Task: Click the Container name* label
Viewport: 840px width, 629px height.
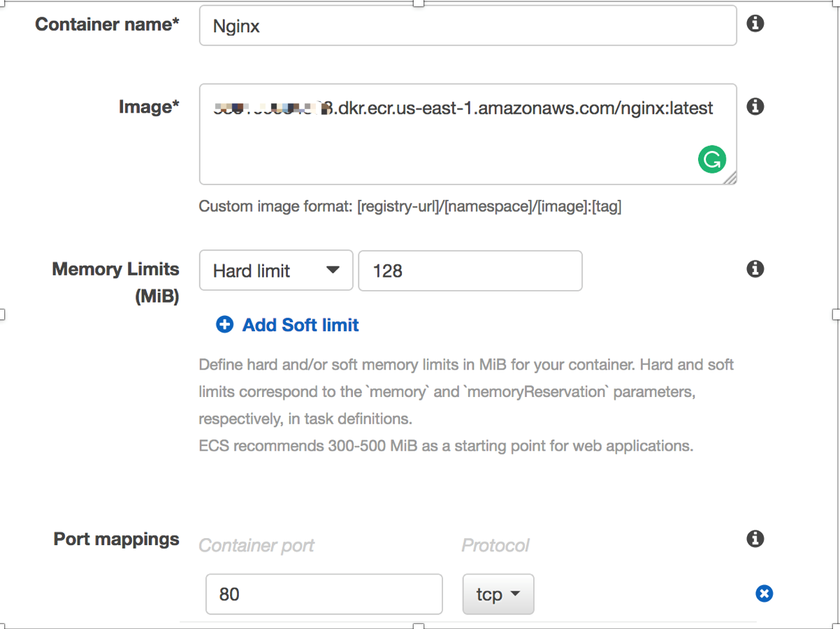Action: click(x=107, y=24)
